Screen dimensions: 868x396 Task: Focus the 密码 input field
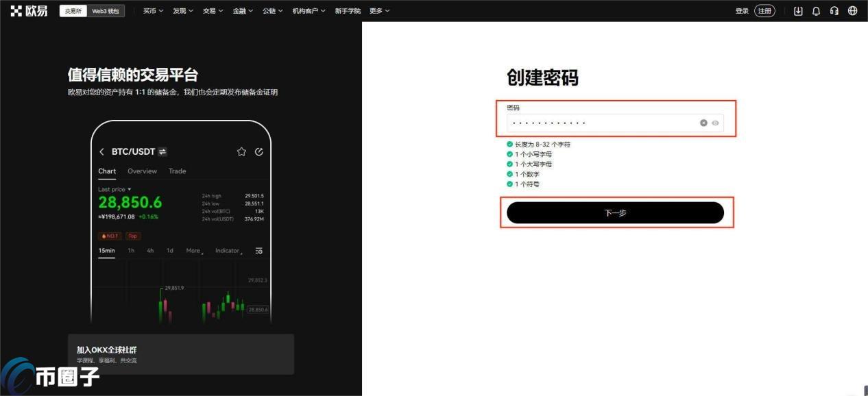(x=615, y=123)
